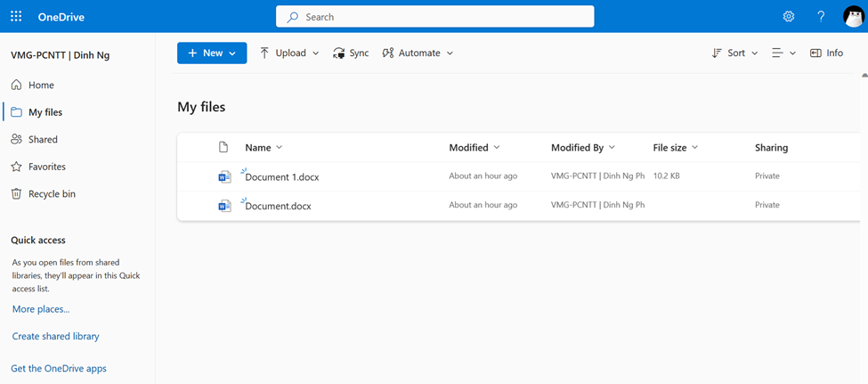Open the app launcher waffle icon
868x384 pixels.
(16, 17)
